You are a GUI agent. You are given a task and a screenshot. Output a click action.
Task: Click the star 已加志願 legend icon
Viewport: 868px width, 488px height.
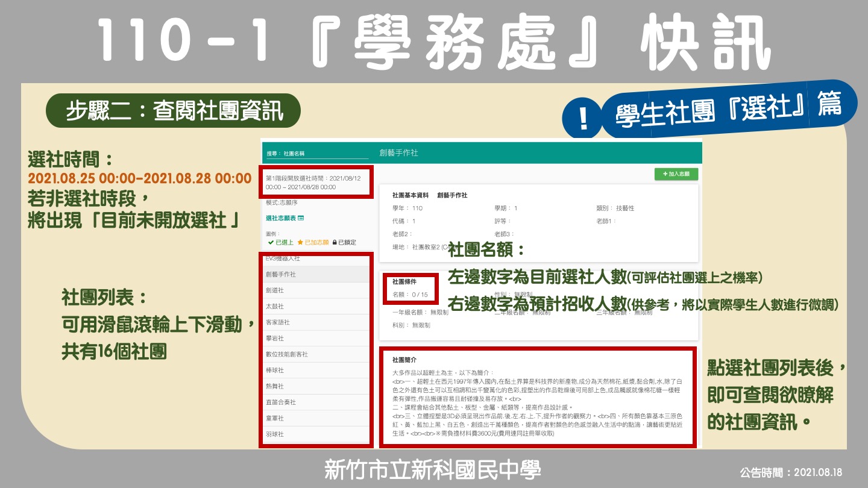(x=300, y=242)
